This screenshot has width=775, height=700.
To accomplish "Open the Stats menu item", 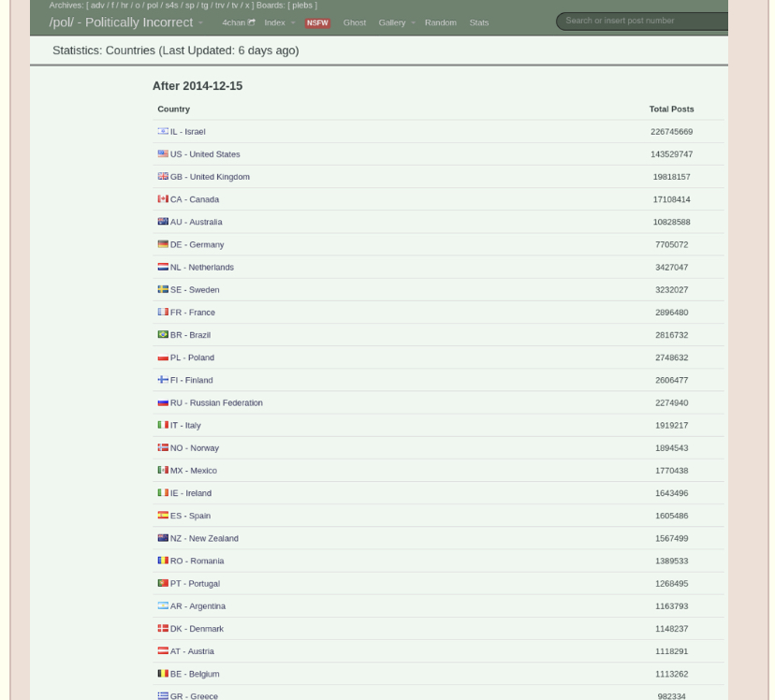I will pos(479,22).
